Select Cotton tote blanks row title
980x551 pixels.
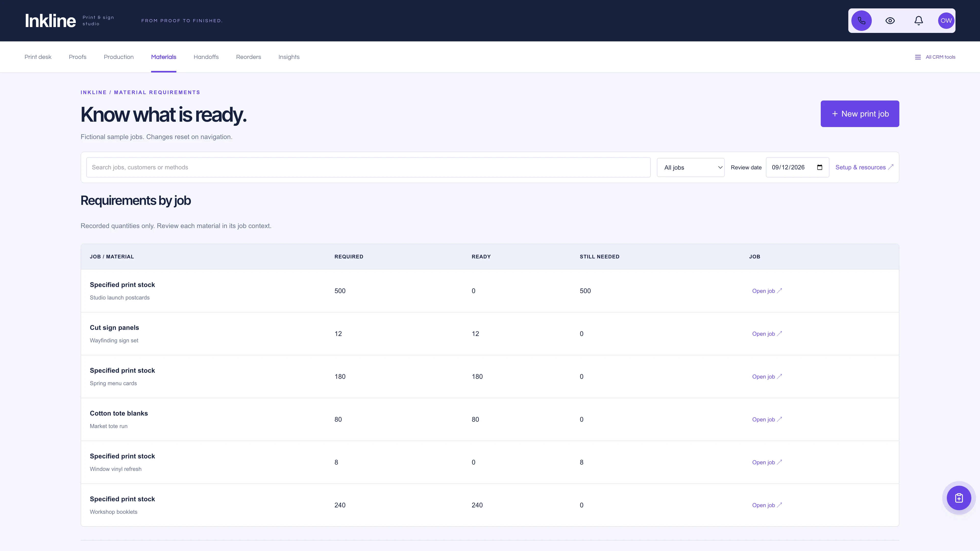coord(119,413)
